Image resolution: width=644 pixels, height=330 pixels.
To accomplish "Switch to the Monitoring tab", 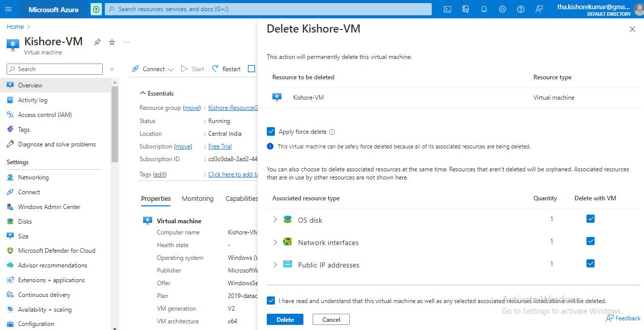I will point(198,199).
